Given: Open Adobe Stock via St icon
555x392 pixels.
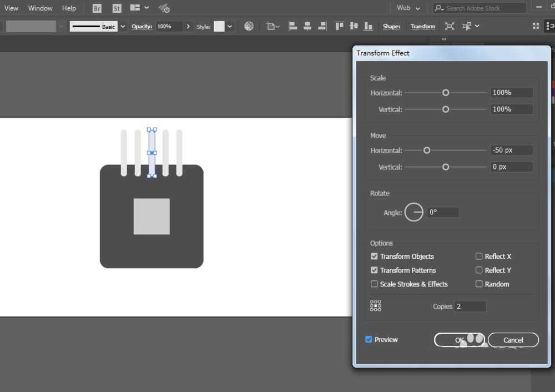Looking at the screenshot, I should (117, 8).
